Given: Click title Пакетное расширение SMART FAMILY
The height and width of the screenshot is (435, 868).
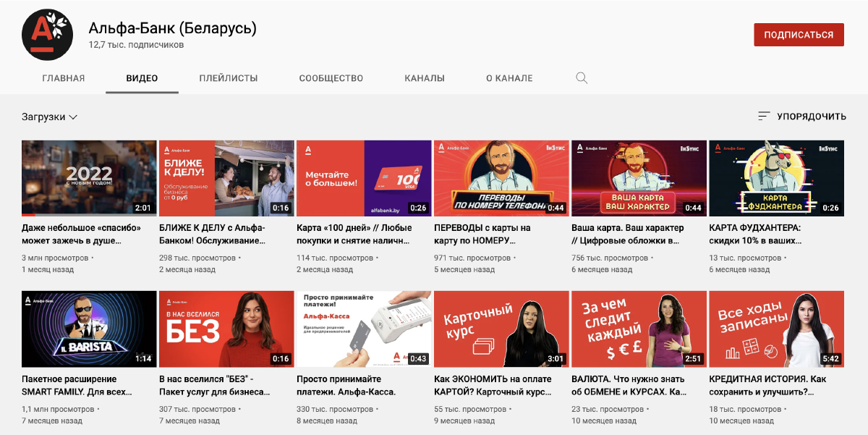Looking at the screenshot, I should (x=77, y=385).
